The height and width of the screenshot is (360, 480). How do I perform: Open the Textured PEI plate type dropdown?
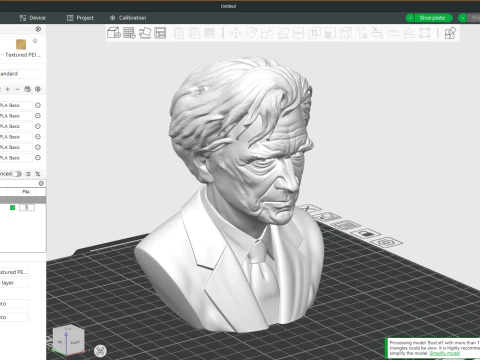click(21, 55)
